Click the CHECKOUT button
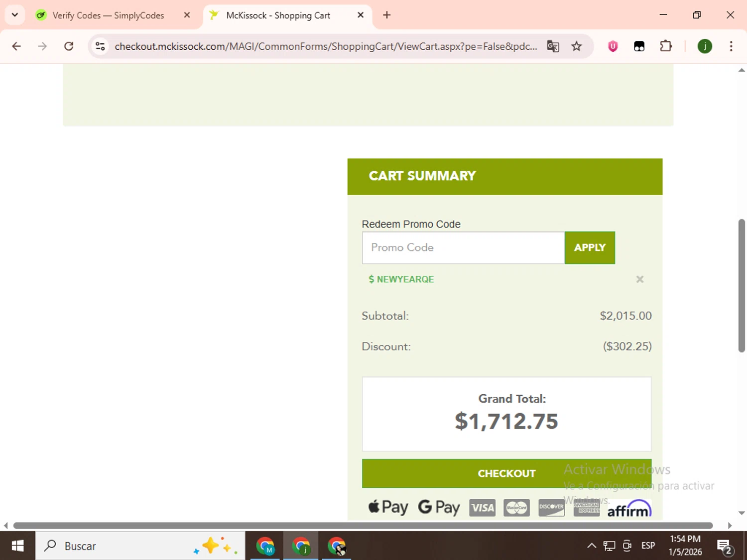747x560 pixels. (506, 473)
